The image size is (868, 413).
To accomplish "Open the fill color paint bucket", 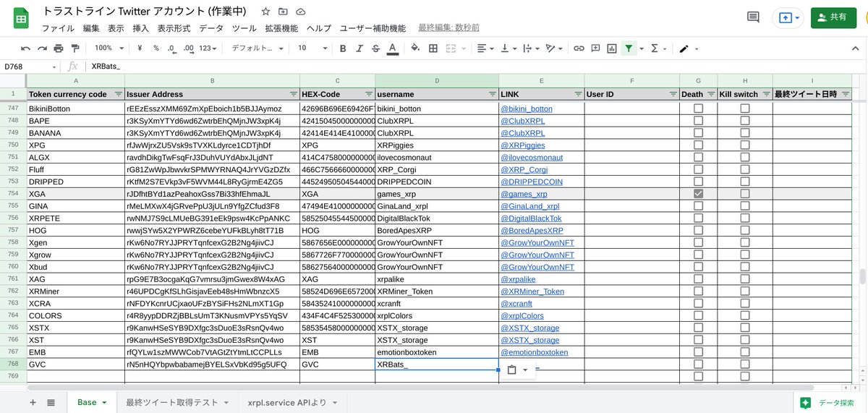I will pos(415,48).
